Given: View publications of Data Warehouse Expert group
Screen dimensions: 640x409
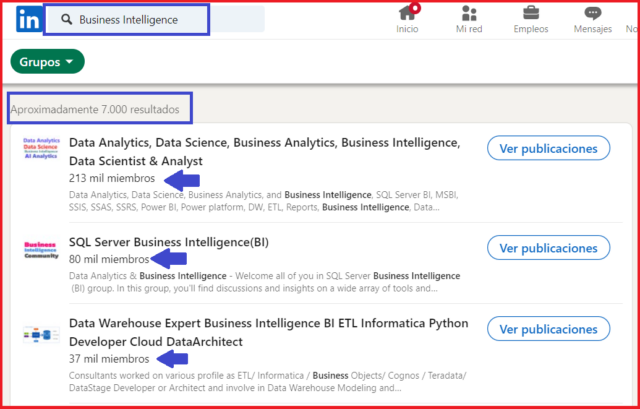Looking at the screenshot, I should click(548, 329).
